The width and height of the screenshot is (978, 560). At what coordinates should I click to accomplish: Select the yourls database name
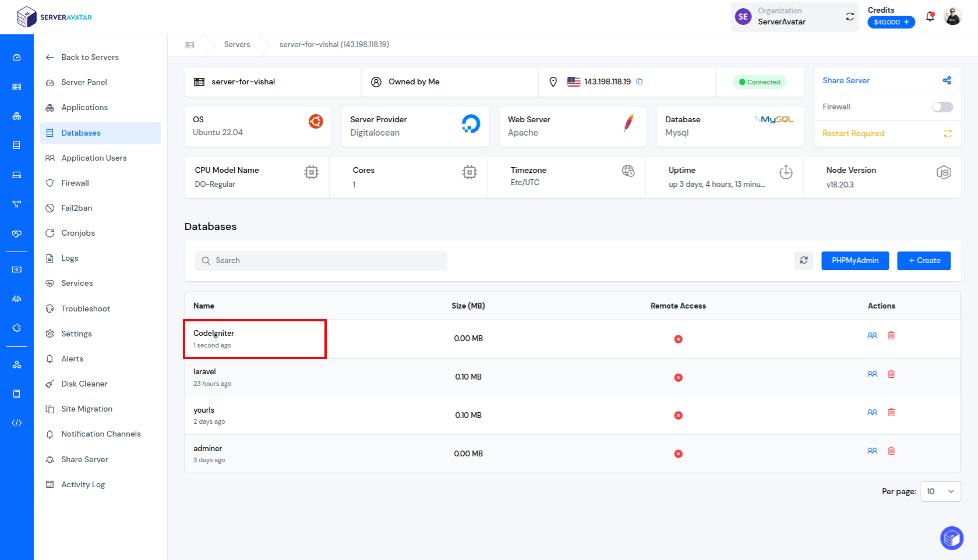[x=204, y=410]
